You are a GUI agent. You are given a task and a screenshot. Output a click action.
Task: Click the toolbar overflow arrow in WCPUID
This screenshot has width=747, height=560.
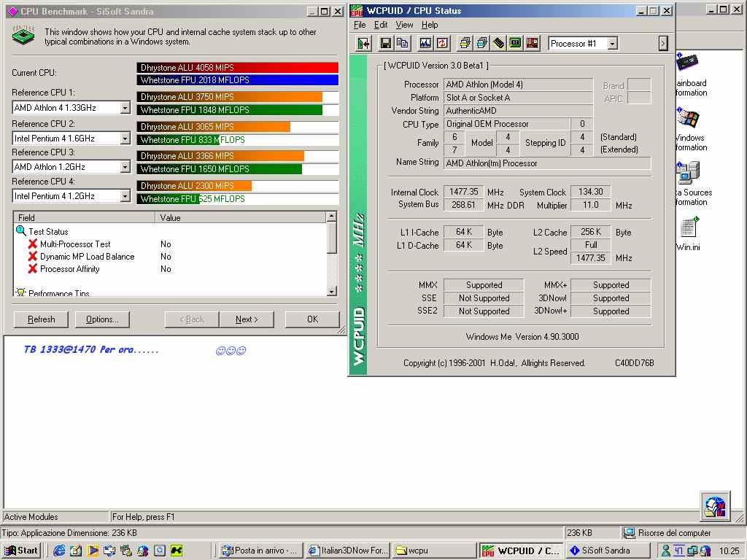pos(662,43)
